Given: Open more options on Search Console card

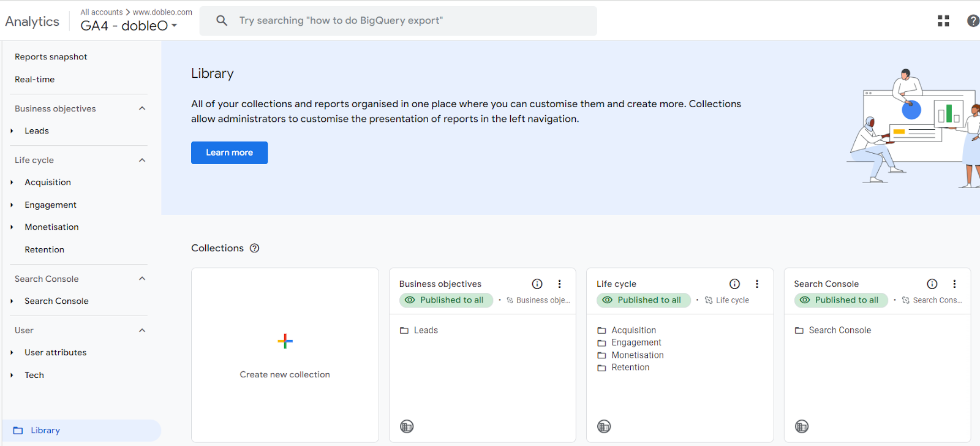Looking at the screenshot, I should pos(954,284).
